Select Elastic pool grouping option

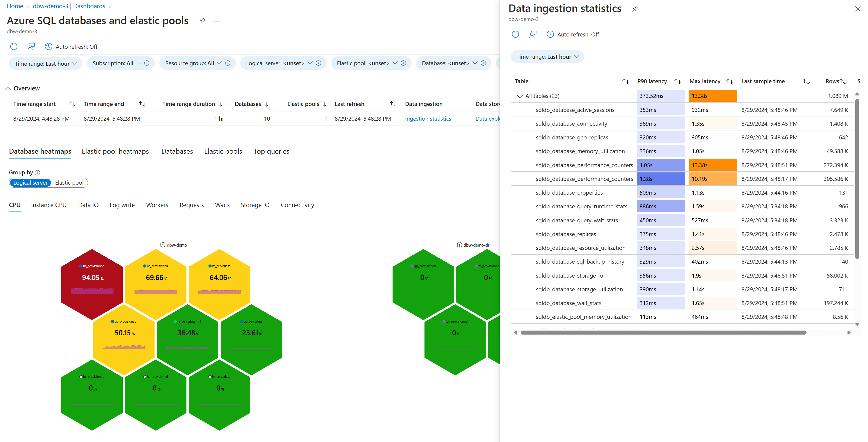(69, 183)
